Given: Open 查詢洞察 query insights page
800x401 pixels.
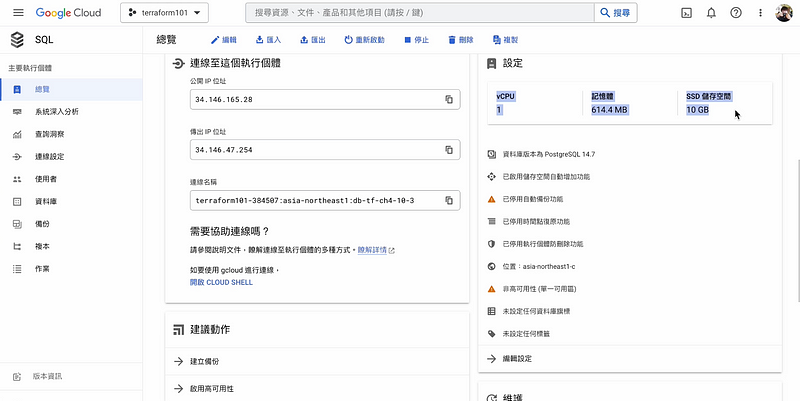Looking at the screenshot, I should click(x=71, y=134).
